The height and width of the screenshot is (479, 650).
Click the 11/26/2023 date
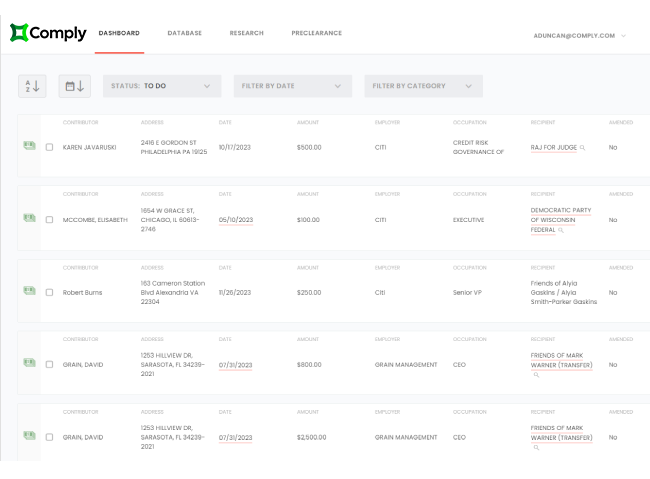[235, 292]
